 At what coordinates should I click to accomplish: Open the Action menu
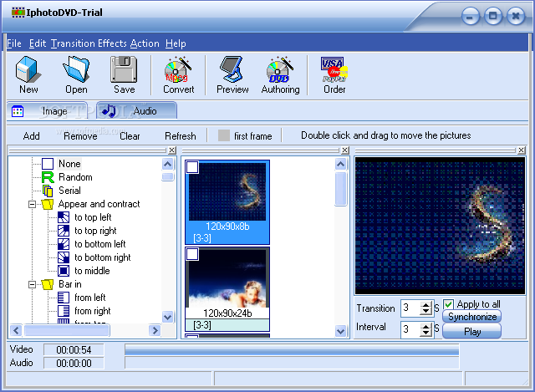145,43
